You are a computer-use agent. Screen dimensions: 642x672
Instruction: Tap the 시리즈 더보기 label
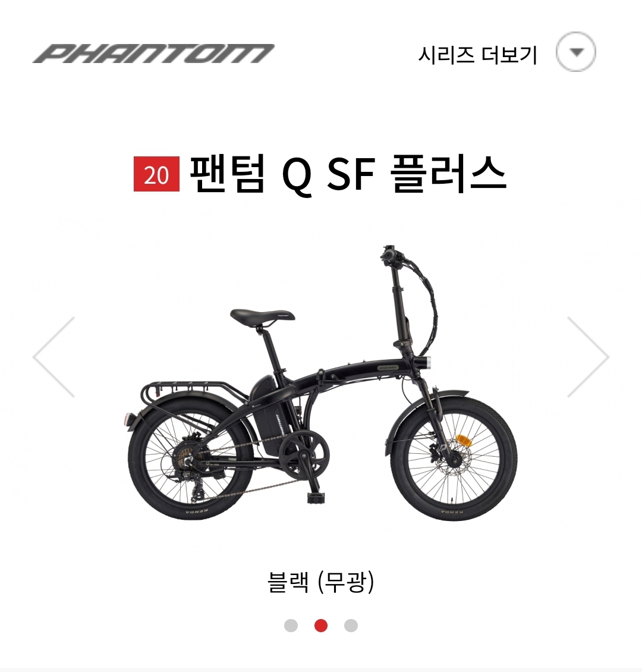[477, 55]
